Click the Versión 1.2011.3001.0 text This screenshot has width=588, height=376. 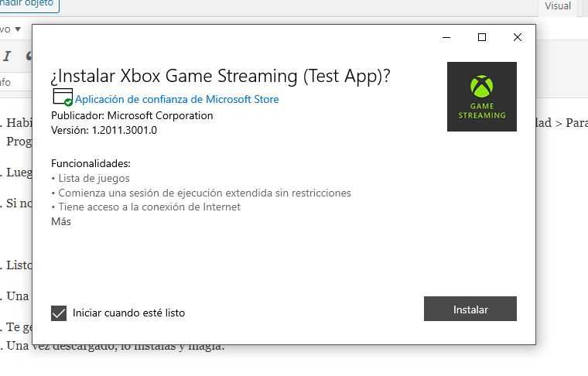click(104, 131)
